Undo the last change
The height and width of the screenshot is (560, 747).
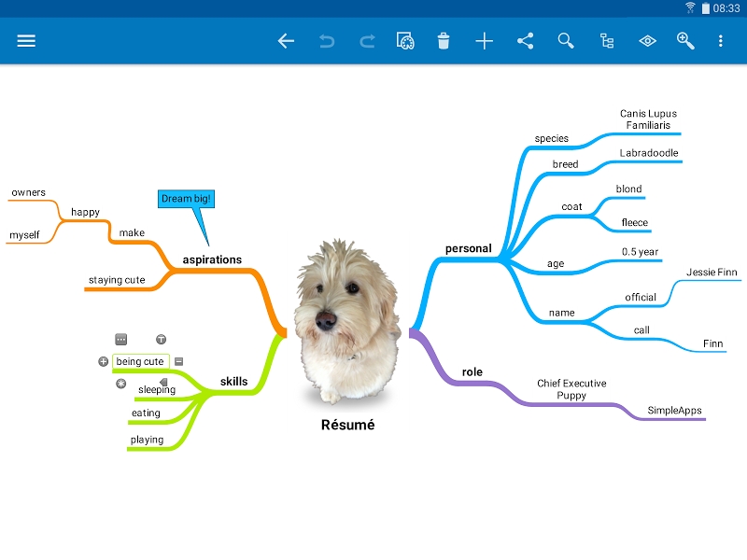[x=326, y=41]
